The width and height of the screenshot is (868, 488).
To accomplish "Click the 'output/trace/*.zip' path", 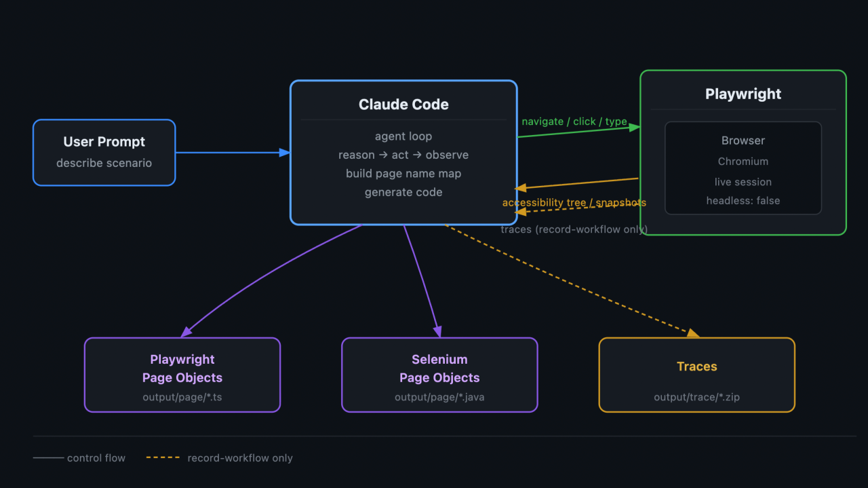I will pyautogui.click(x=697, y=397).
